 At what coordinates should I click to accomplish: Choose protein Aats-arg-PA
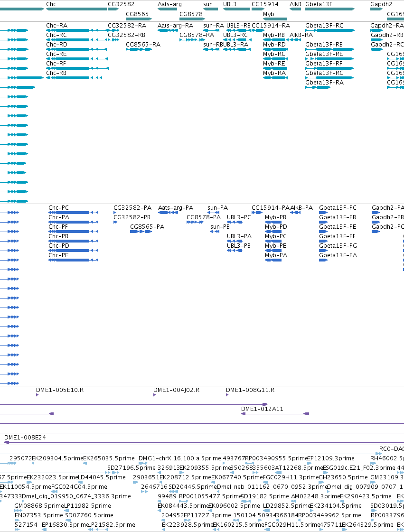coord(176,208)
